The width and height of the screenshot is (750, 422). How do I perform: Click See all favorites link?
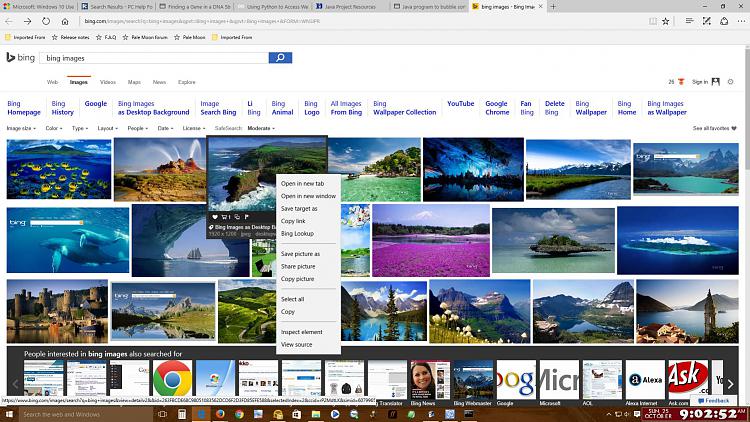[715, 128]
